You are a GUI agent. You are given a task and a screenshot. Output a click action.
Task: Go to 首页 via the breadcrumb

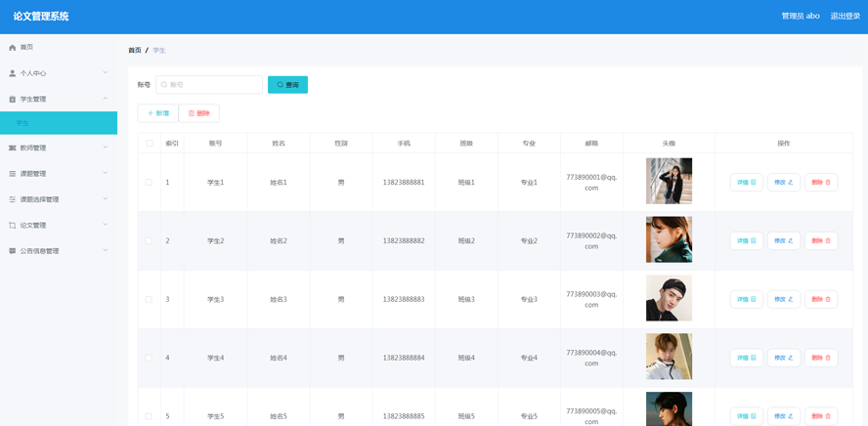pos(135,50)
